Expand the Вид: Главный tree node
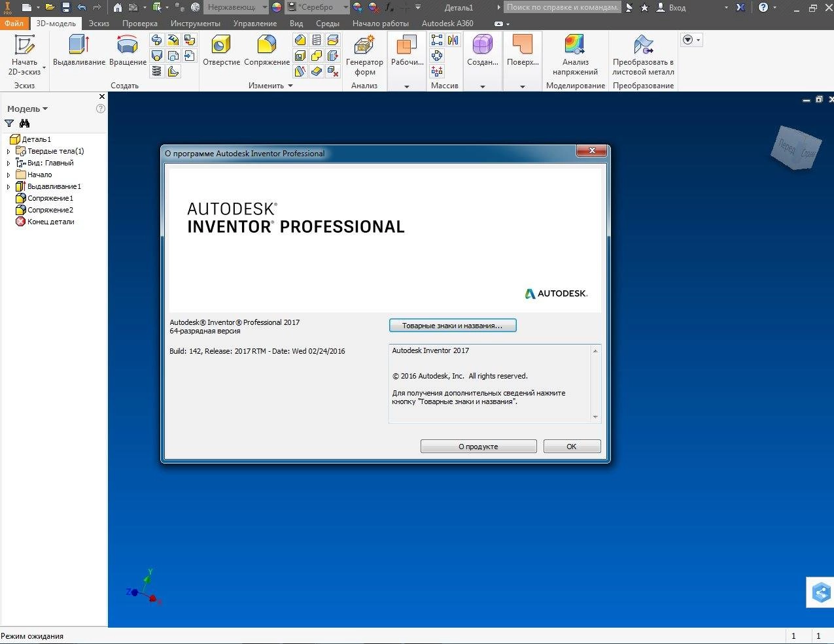Viewport: 834px width, 644px height. point(9,163)
